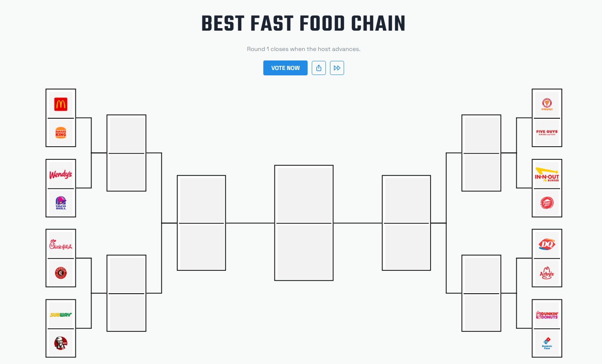The width and height of the screenshot is (602, 364).
Task: Select the KFC logo
Action: [61, 342]
